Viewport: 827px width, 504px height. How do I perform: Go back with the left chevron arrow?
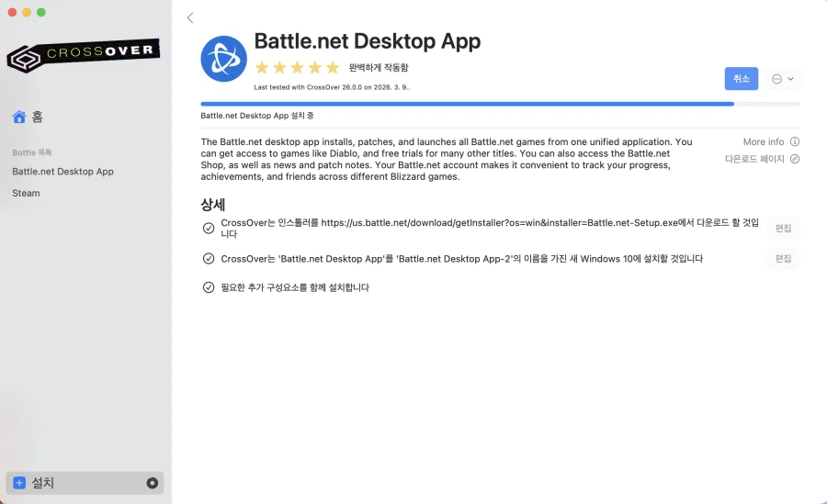coord(190,18)
